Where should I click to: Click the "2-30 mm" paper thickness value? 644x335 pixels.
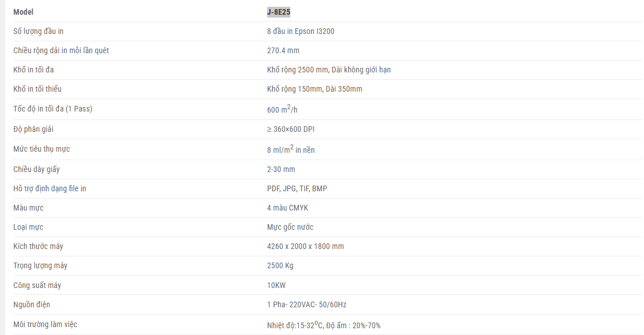pyautogui.click(x=281, y=169)
